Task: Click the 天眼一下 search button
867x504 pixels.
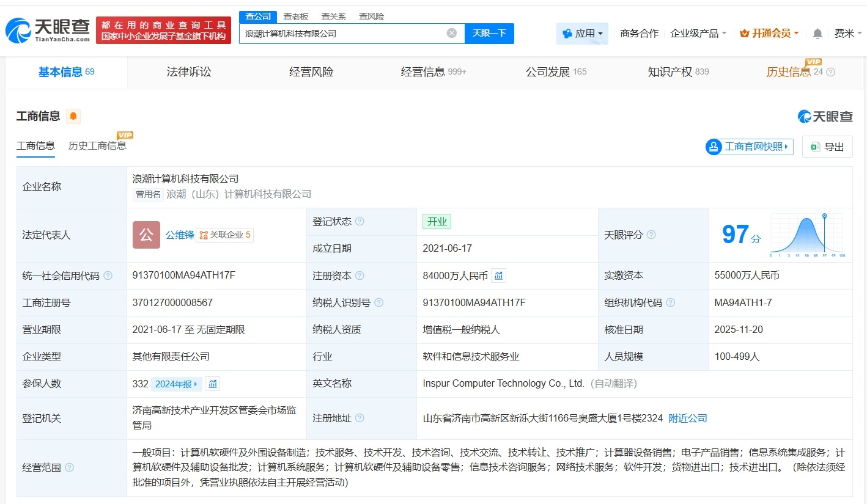Action: pyautogui.click(x=489, y=34)
